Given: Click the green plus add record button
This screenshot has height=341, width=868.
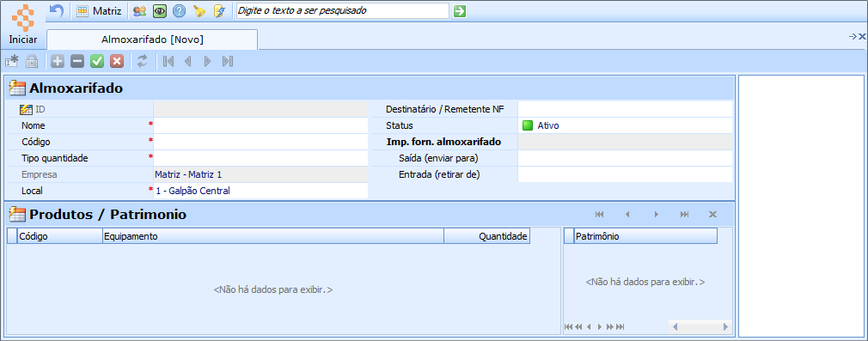Looking at the screenshot, I should (x=58, y=62).
